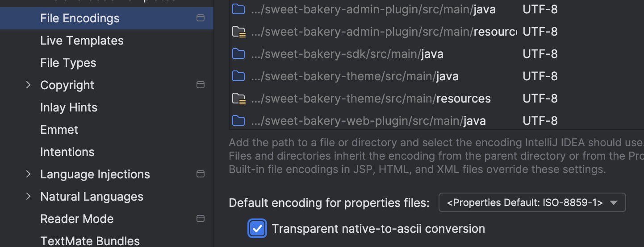644x247 pixels.
Task: Open Live Templates settings page
Action: click(82, 41)
